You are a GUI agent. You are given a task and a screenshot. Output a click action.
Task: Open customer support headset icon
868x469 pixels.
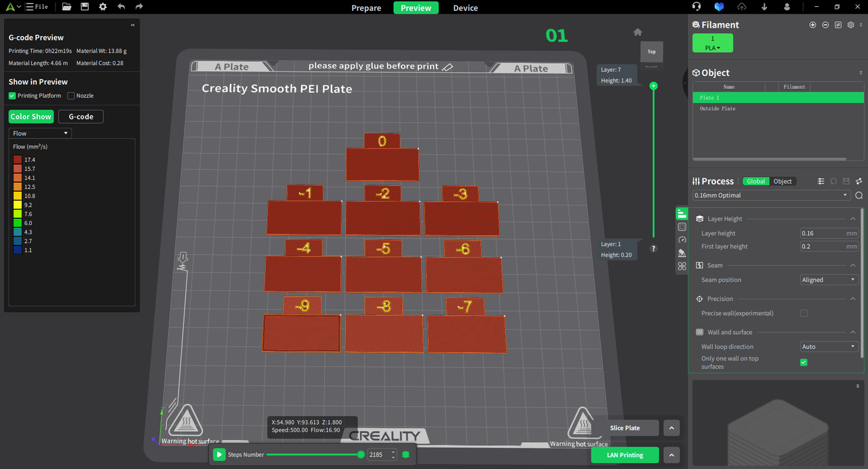[x=696, y=7]
